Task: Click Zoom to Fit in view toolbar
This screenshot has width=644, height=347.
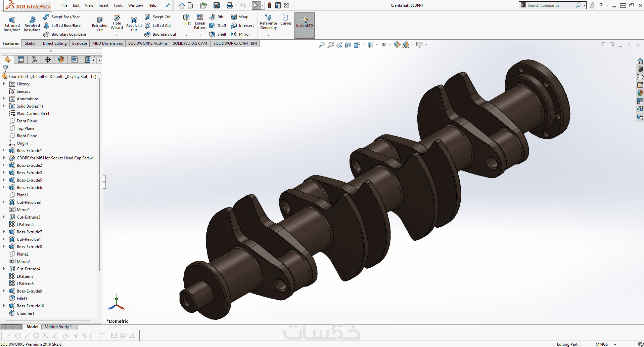Action: coord(322,45)
